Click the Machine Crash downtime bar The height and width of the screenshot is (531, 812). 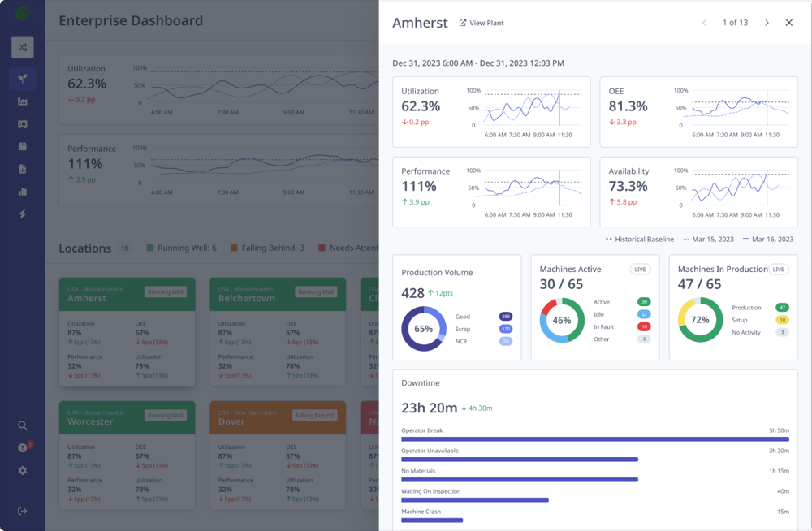(432, 520)
